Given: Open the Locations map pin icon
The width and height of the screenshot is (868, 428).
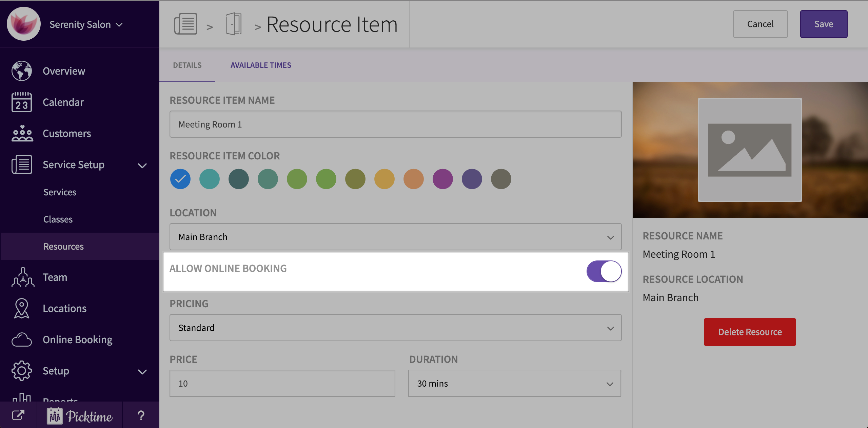Looking at the screenshot, I should pyautogui.click(x=22, y=308).
